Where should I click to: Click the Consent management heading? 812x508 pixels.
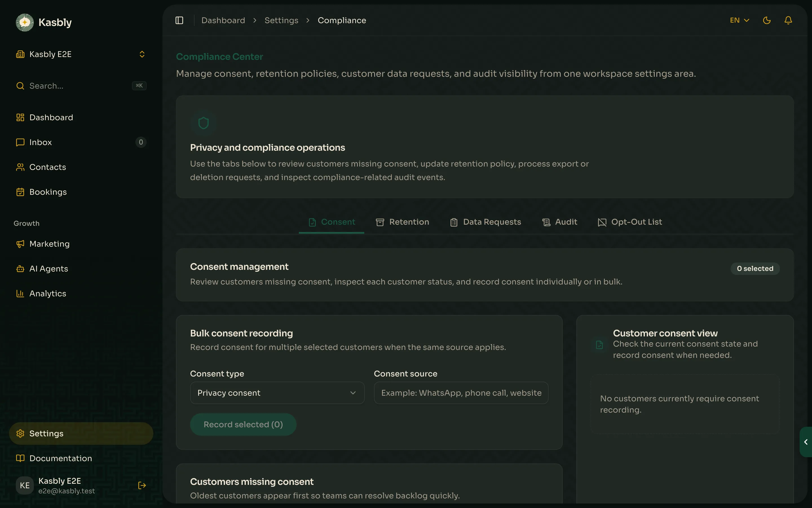(x=239, y=267)
